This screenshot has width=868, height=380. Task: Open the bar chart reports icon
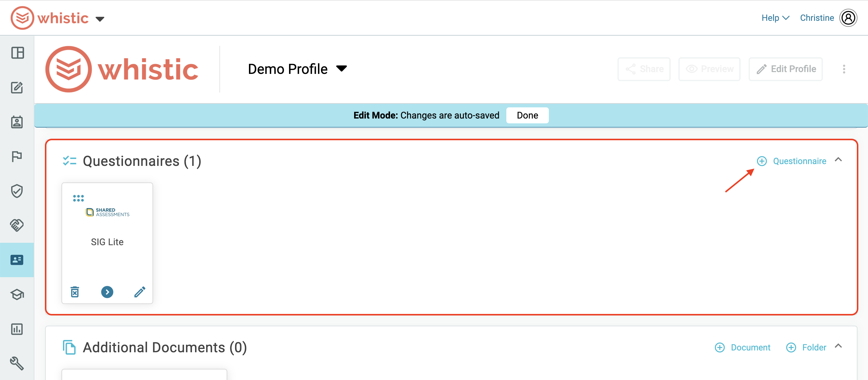tap(17, 329)
